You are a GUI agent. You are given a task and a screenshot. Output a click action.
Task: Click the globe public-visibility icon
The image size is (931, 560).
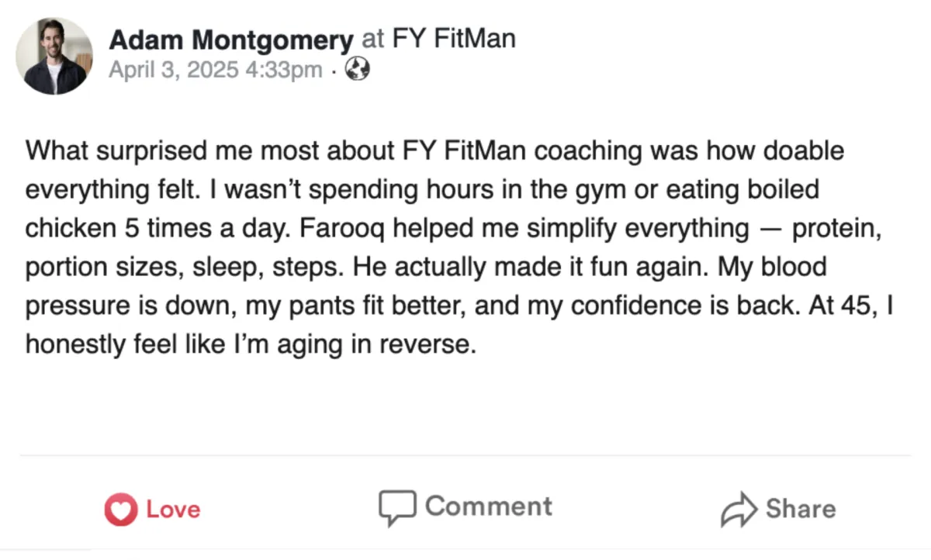pyautogui.click(x=356, y=70)
